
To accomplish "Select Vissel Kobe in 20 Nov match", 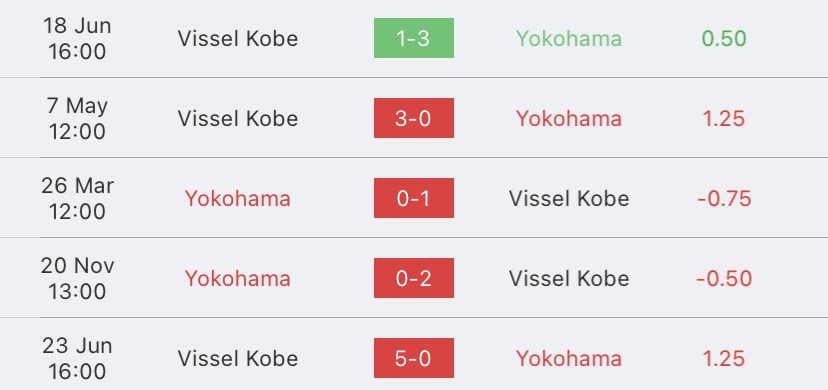I will coord(569,279).
